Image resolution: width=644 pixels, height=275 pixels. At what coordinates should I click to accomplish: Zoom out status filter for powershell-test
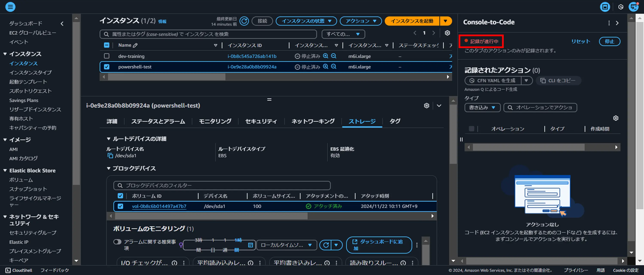334,66
